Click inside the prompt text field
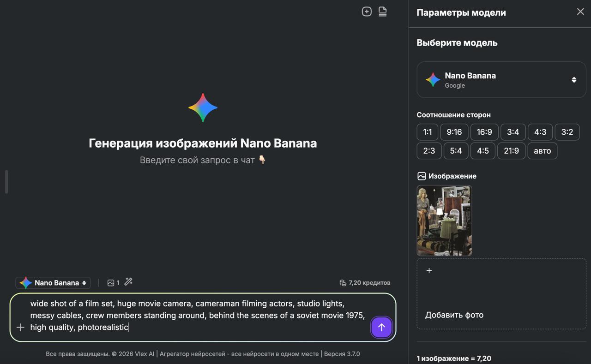This screenshot has width=591, height=364. point(194,316)
